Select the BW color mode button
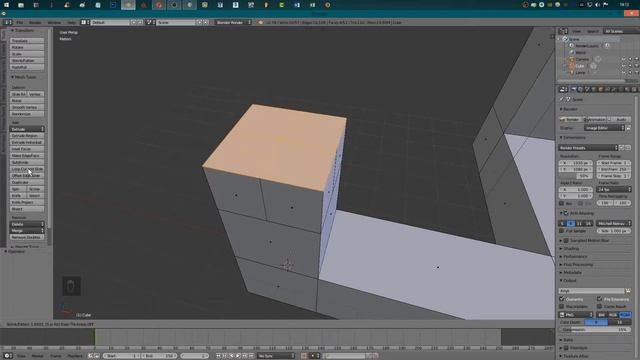The image size is (640, 360). point(602,315)
